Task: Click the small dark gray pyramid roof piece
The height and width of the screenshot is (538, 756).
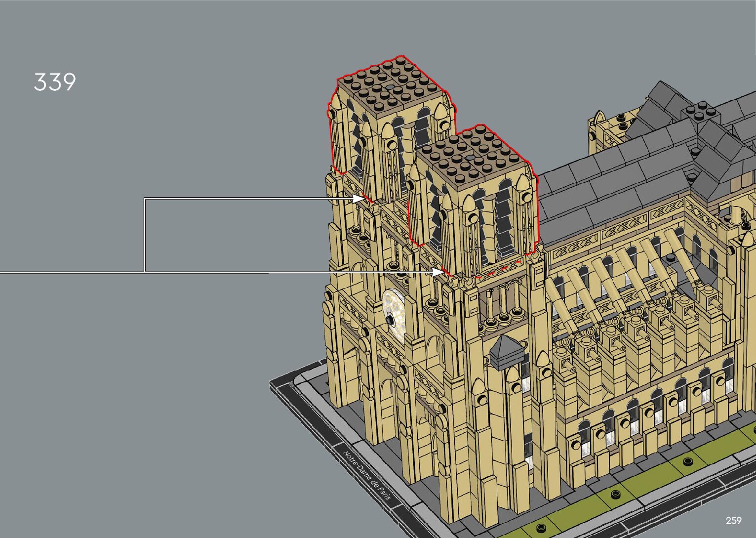Action: (x=506, y=351)
